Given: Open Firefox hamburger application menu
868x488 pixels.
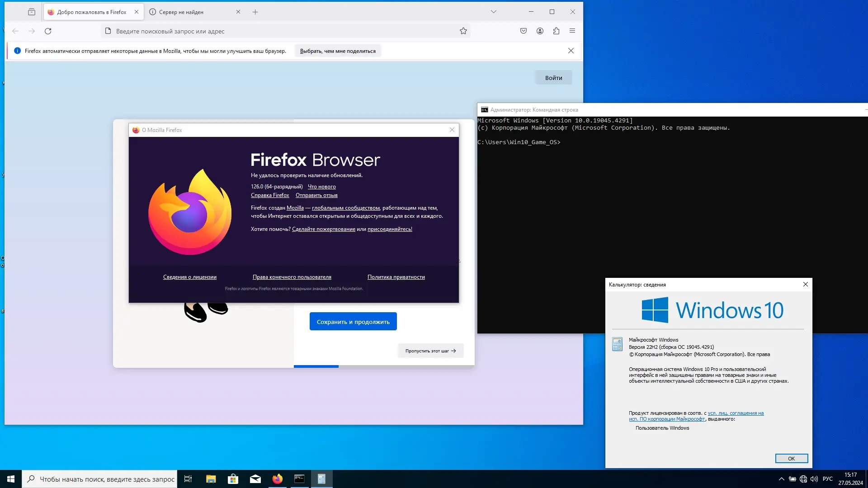Looking at the screenshot, I should (x=572, y=31).
